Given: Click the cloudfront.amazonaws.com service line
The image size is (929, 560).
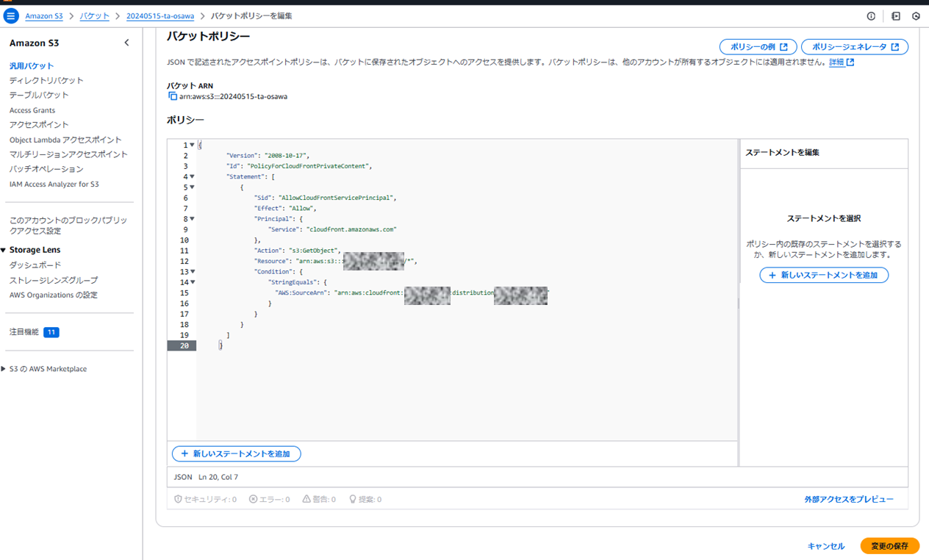Looking at the screenshot, I should pos(332,229).
